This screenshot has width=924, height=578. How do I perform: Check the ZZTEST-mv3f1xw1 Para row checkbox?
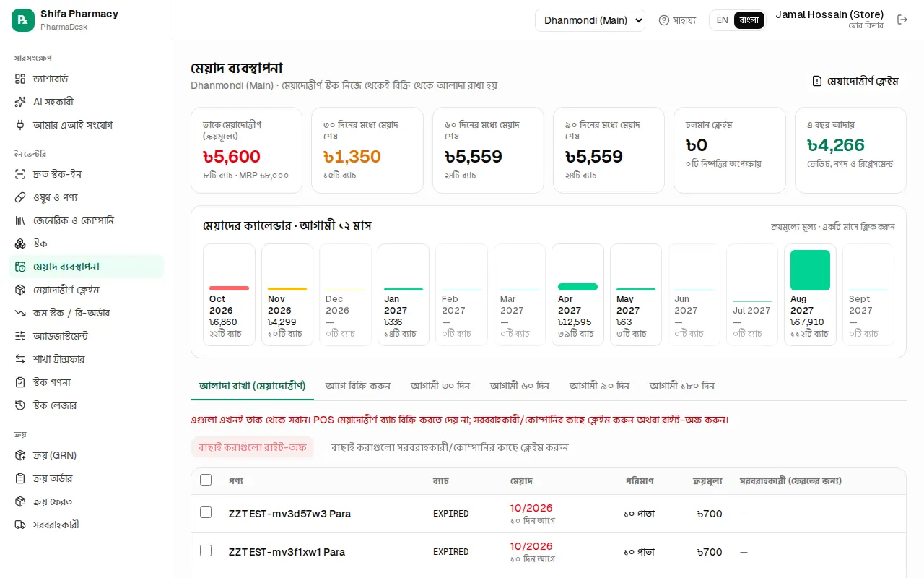tap(206, 551)
